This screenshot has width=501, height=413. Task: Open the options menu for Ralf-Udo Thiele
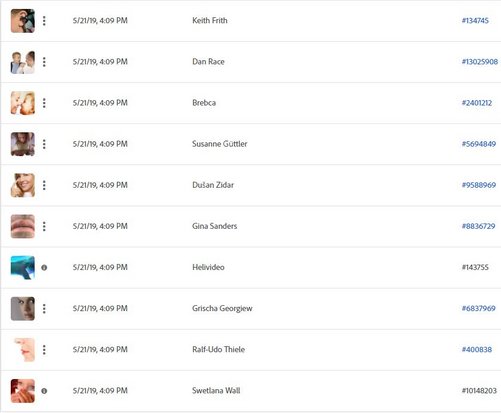coord(44,350)
